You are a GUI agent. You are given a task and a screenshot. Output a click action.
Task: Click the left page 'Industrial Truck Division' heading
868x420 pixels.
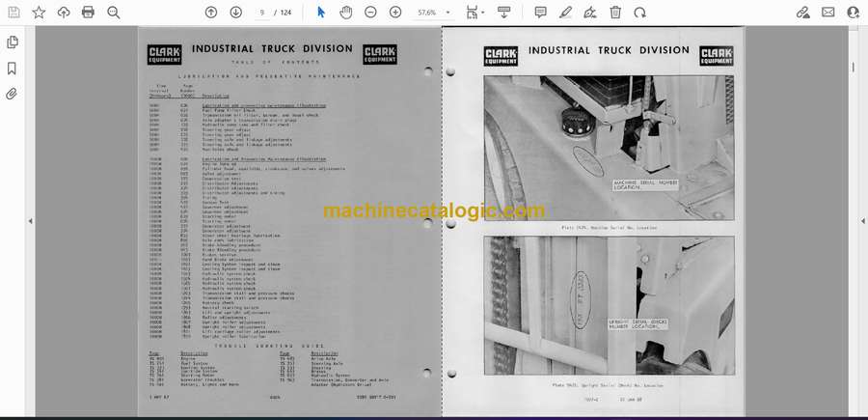tap(272, 49)
